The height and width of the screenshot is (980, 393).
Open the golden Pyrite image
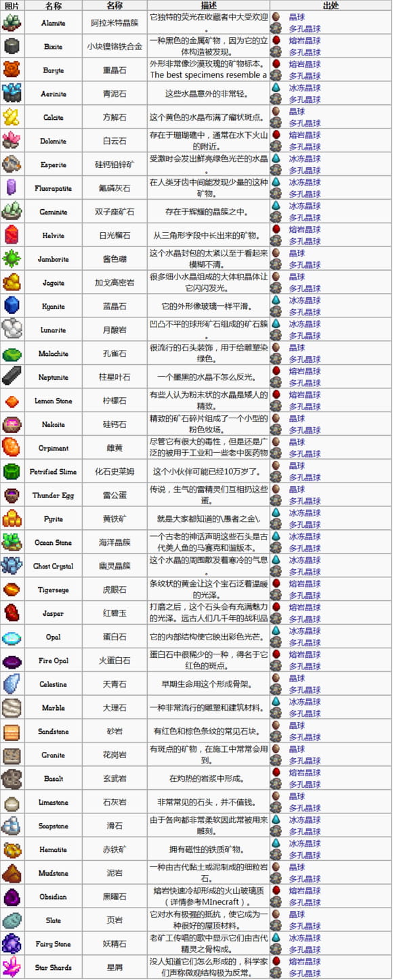click(x=12, y=518)
